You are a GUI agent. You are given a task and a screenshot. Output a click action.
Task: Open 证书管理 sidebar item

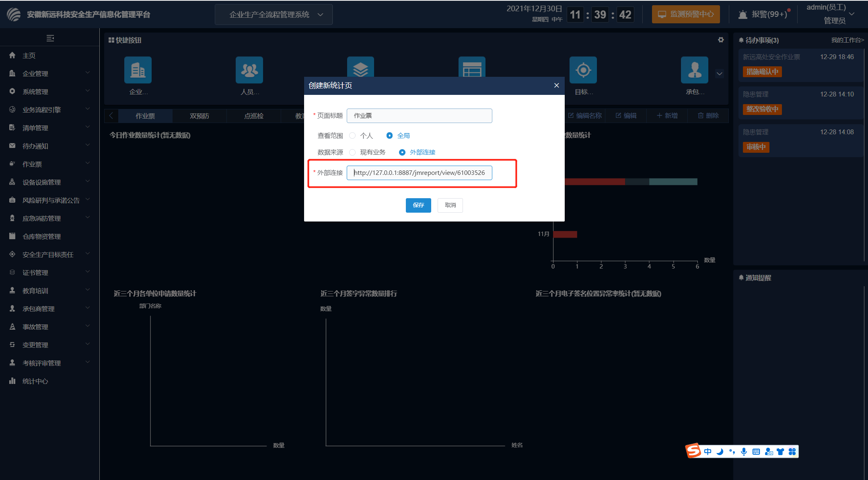49,273
